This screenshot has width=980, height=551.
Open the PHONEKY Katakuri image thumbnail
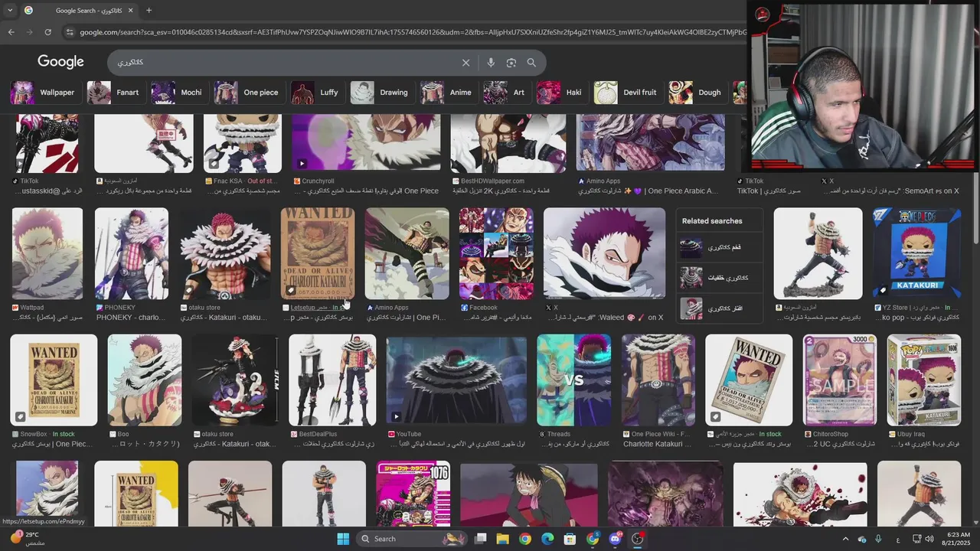coord(132,253)
